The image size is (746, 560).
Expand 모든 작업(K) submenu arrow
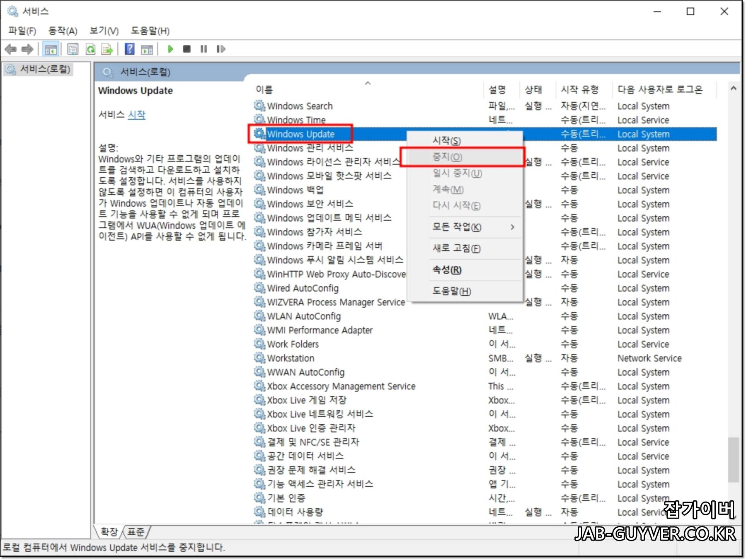[x=513, y=227]
